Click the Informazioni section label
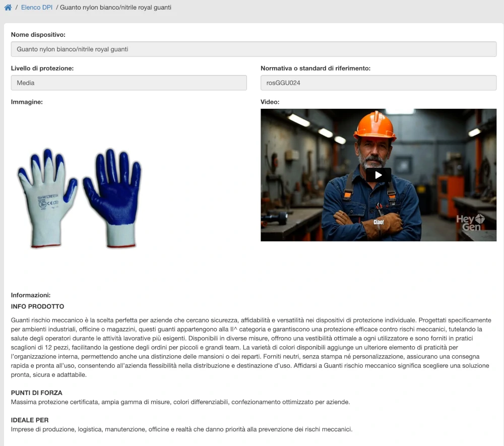 point(31,295)
